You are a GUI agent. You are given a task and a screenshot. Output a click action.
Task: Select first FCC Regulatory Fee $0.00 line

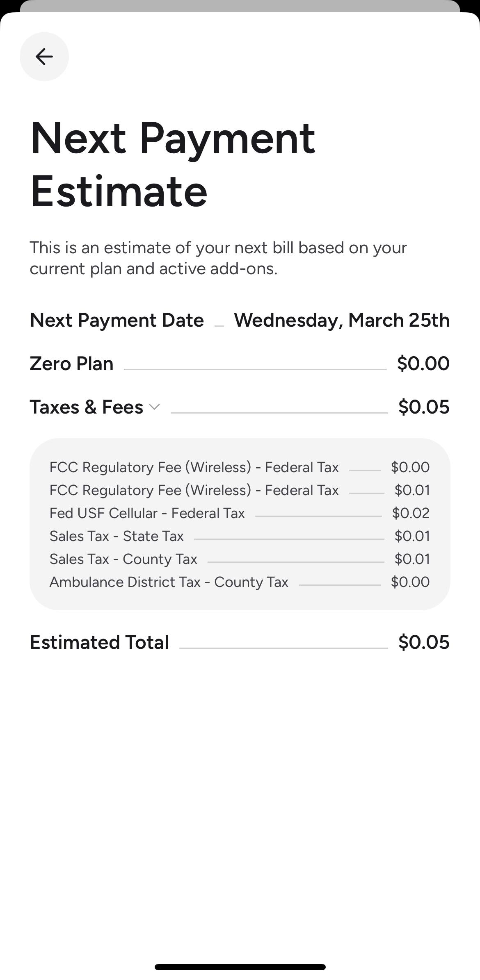pyautogui.click(x=194, y=467)
